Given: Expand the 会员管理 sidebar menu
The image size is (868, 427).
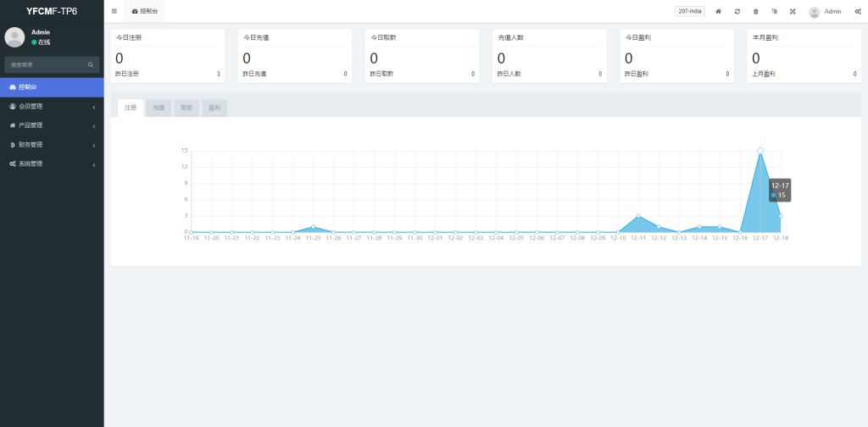Looking at the screenshot, I should pos(52,107).
